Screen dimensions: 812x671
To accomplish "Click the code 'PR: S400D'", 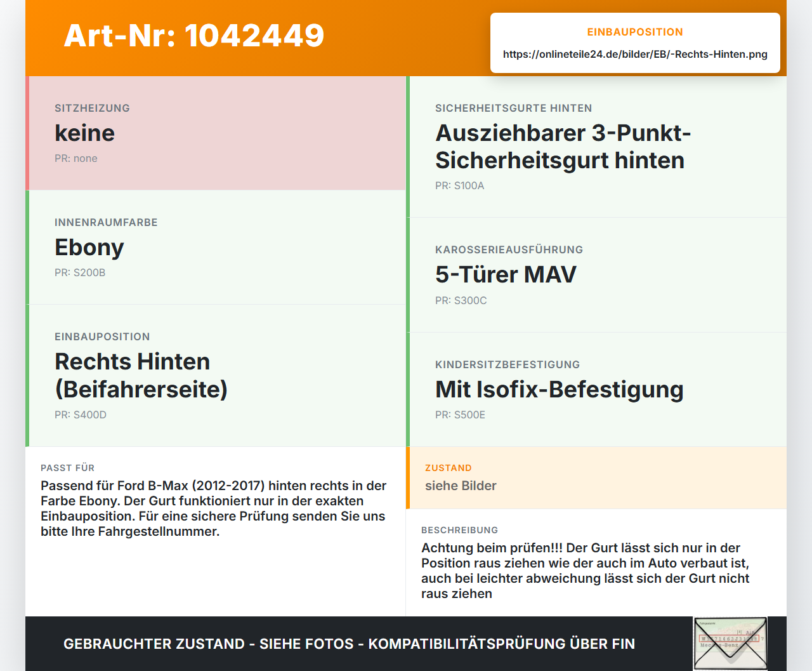I will pyautogui.click(x=81, y=415).
